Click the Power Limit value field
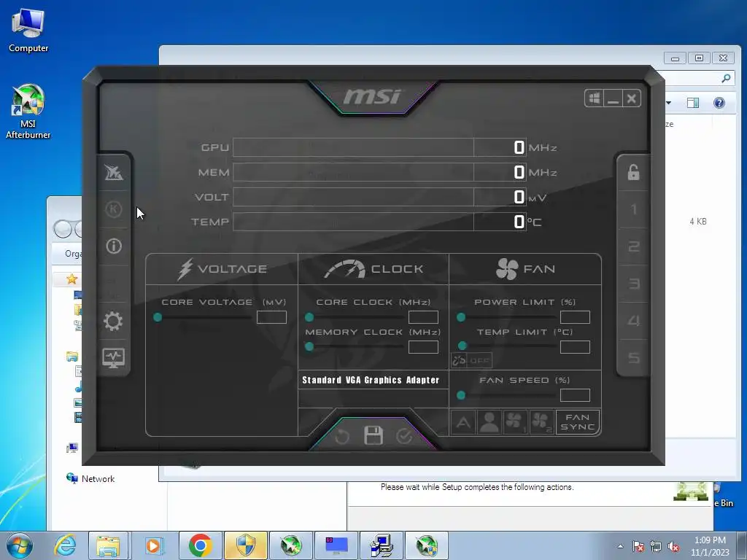The height and width of the screenshot is (560, 747). coord(575,317)
